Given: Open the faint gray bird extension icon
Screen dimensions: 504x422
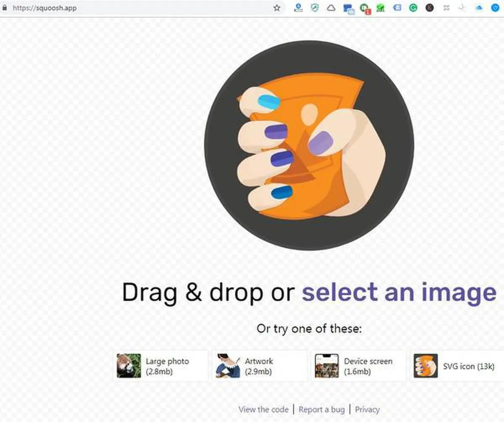Looking at the screenshot, I should 462,8.
